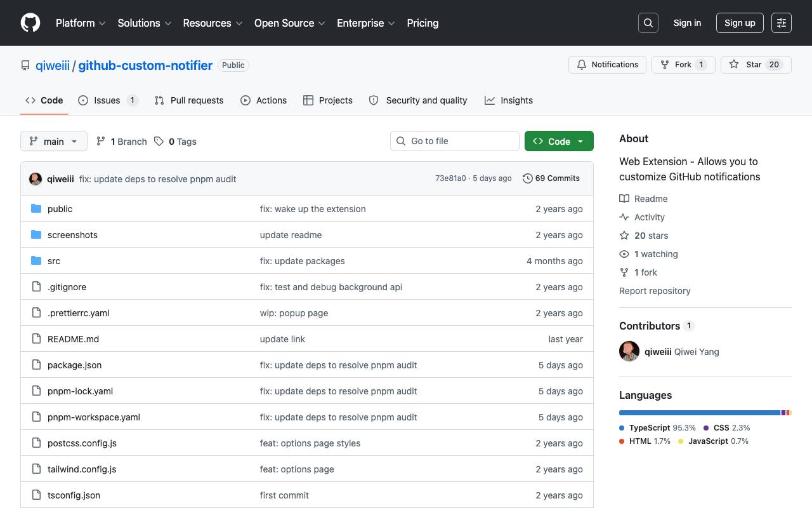Expand the Solutions menu

pos(145,23)
